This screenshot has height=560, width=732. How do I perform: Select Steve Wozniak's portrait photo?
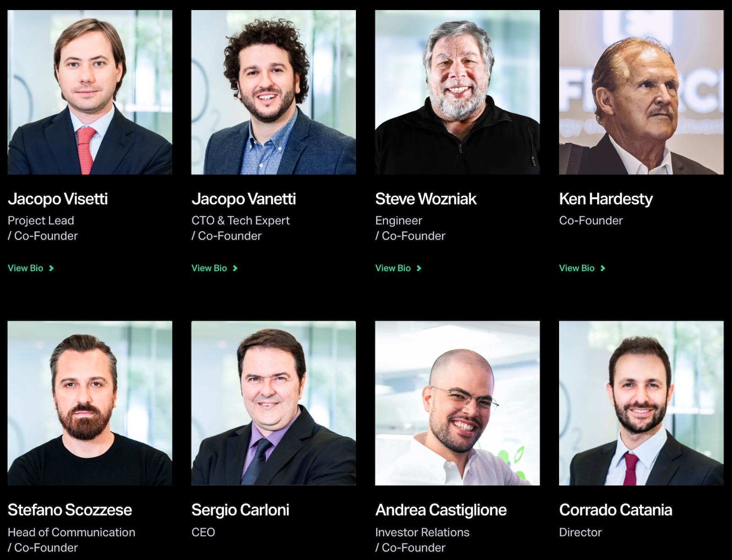457,92
